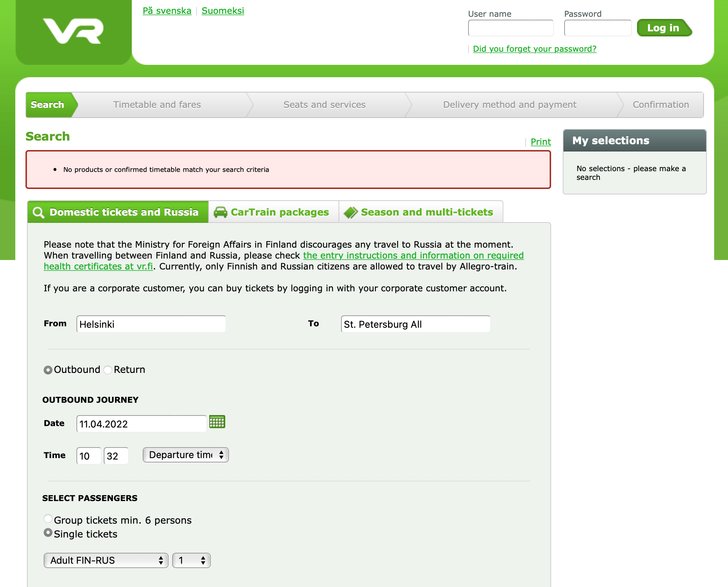The image size is (728, 587).
Task: Select the Return radio button
Action: (x=108, y=370)
